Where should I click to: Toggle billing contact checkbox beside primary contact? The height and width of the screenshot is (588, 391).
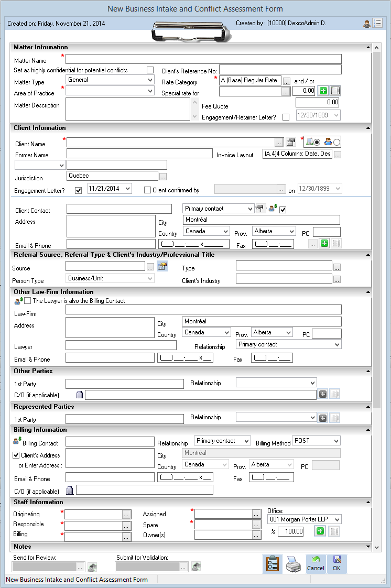click(283, 210)
